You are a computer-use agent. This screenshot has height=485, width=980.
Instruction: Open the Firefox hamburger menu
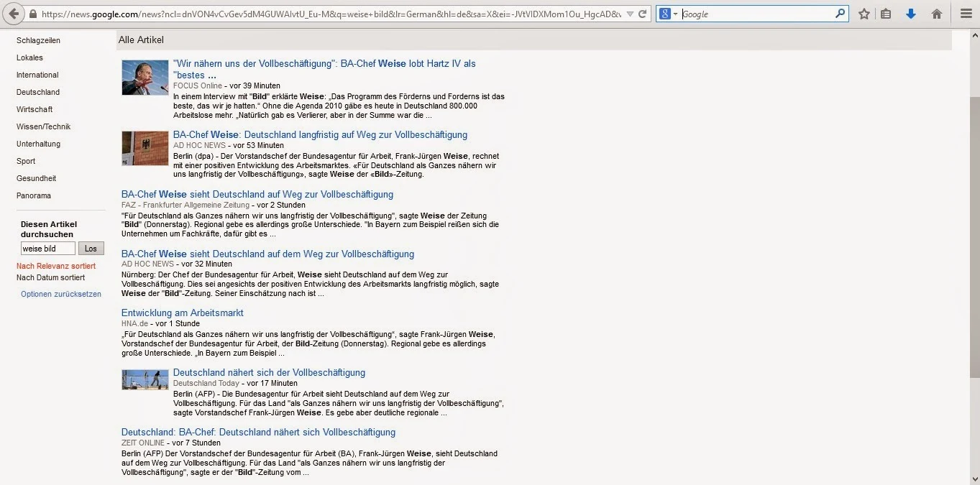(x=966, y=14)
